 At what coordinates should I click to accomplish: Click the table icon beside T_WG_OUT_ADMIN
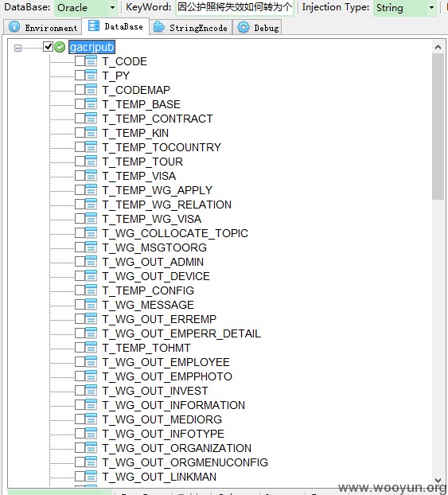click(92, 262)
